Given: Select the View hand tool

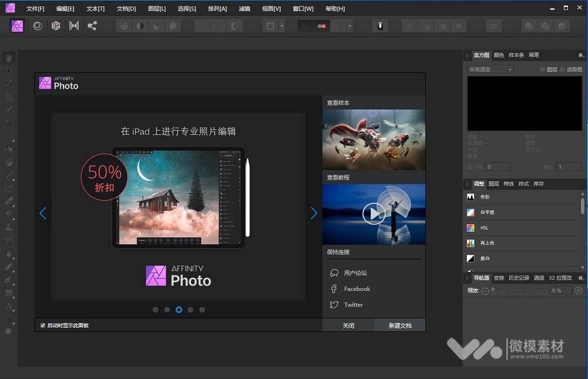Looking at the screenshot, I should click(9, 58).
